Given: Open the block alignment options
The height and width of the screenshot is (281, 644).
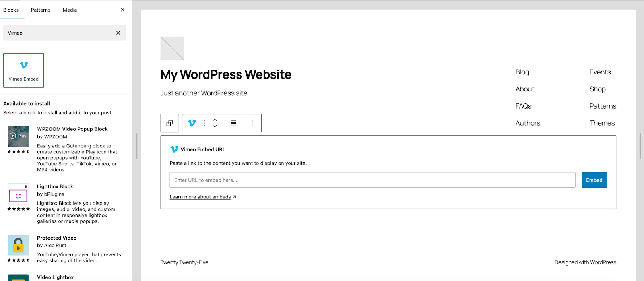Looking at the screenshot, I should [233, 123].
